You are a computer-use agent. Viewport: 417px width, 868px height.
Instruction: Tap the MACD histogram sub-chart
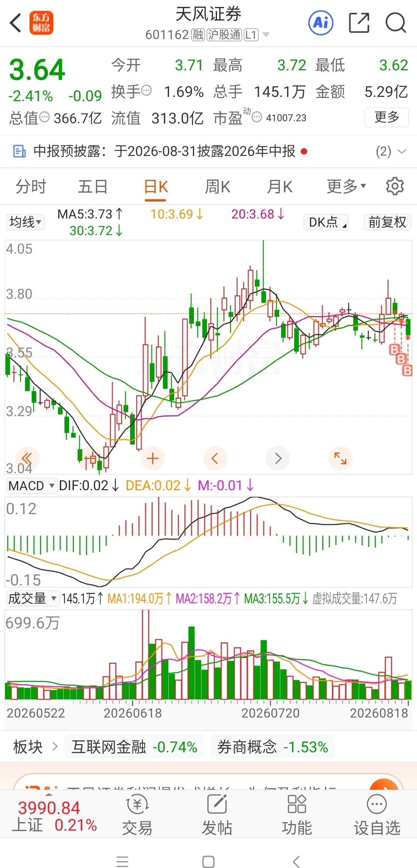(208, 542)
